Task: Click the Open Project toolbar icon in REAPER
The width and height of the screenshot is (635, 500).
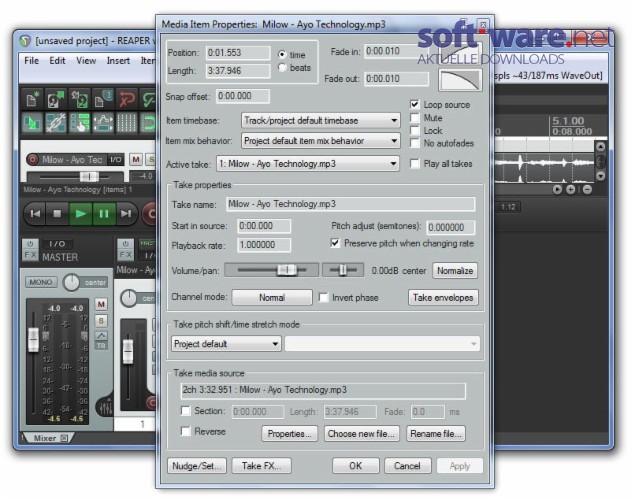Action: coord(55,99)
